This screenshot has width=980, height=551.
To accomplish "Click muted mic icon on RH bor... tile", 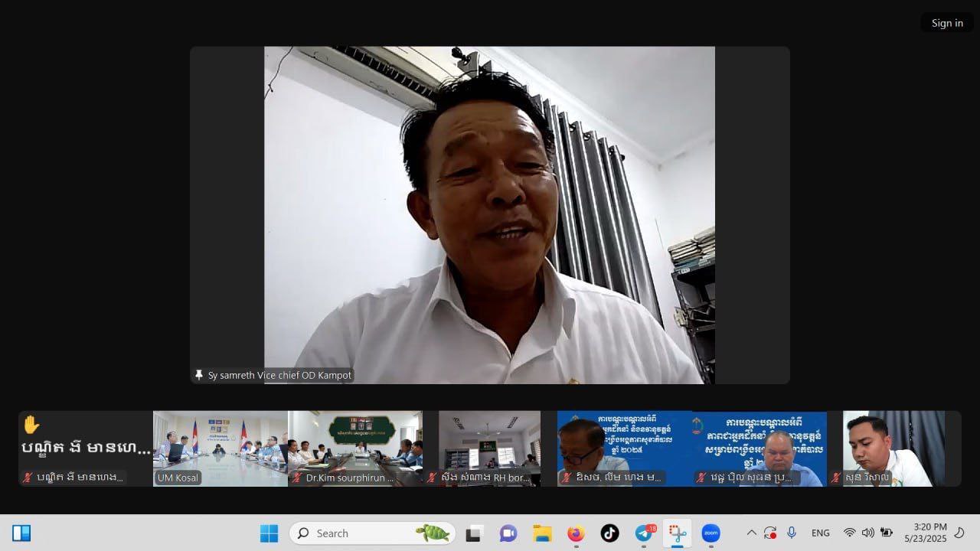I will (x=432, y=478).
